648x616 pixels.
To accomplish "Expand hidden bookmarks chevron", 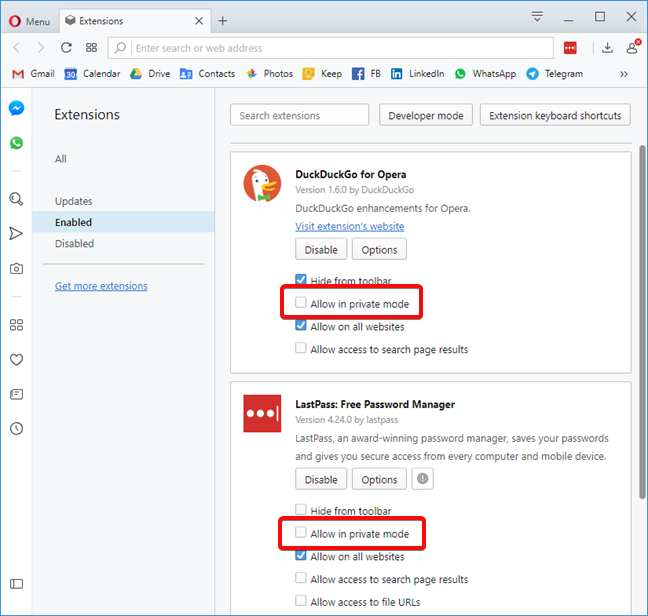I will [x=624, y=74].
